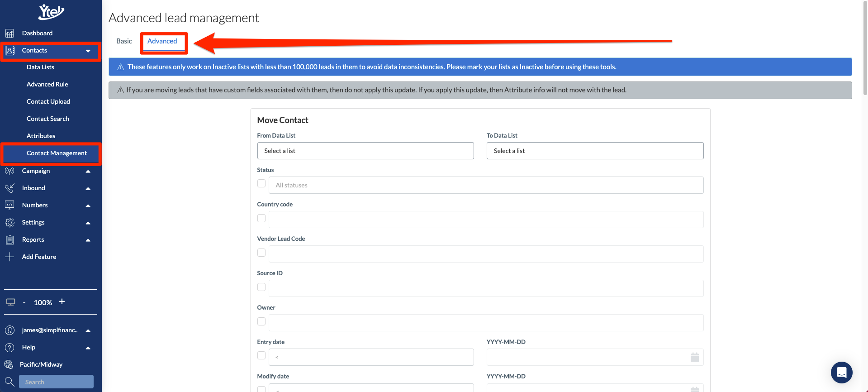Click the monitor zoom icon

11,302
